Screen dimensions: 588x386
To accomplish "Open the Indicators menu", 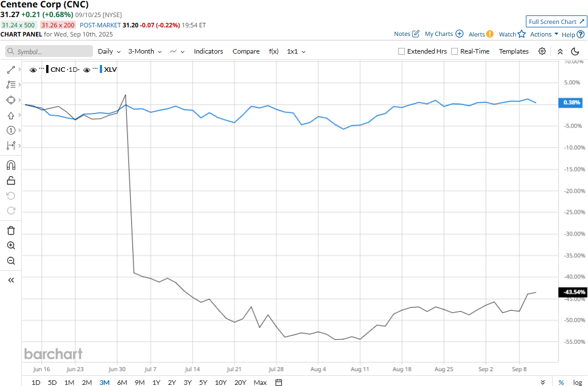I will pyautogui.click(x=208, y=51).
